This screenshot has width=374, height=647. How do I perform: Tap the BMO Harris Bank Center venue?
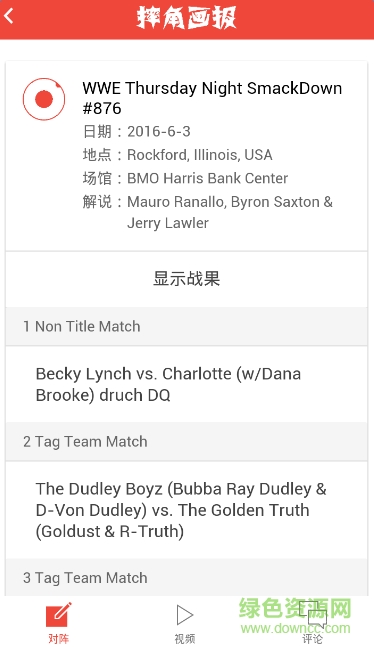pyautogui.click(x=185, y=178)
